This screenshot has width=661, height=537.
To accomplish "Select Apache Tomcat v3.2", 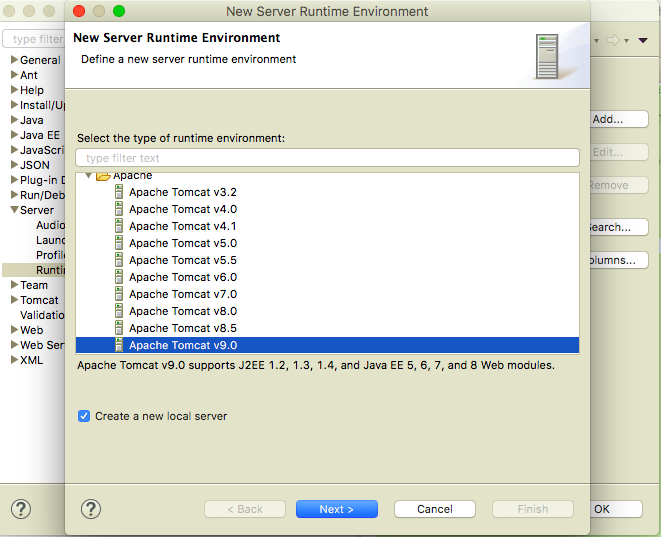I will (183, 192).
